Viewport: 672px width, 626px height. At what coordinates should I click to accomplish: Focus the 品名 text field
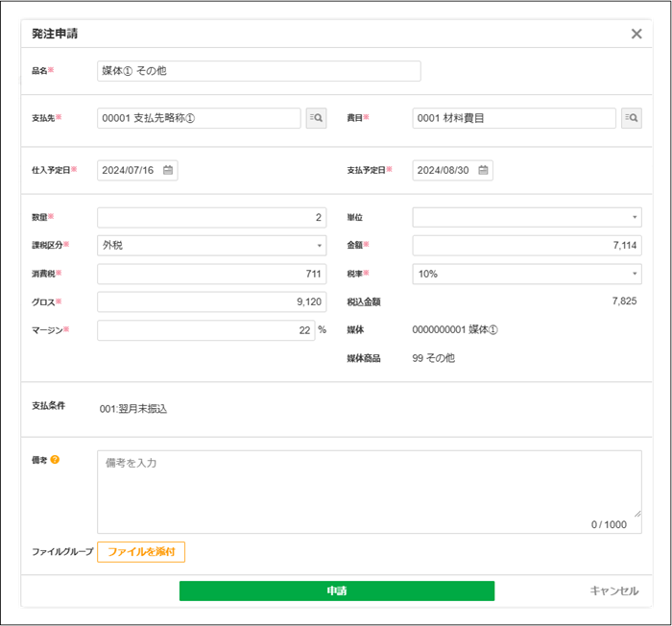pyautogui.click(x=258, y=71)
